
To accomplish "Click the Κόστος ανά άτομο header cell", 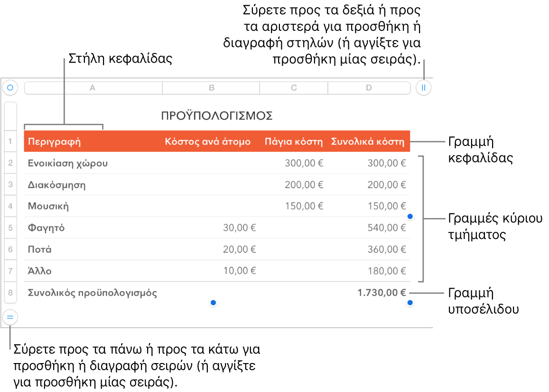I will pyautogui.click(x=211, y=141).
